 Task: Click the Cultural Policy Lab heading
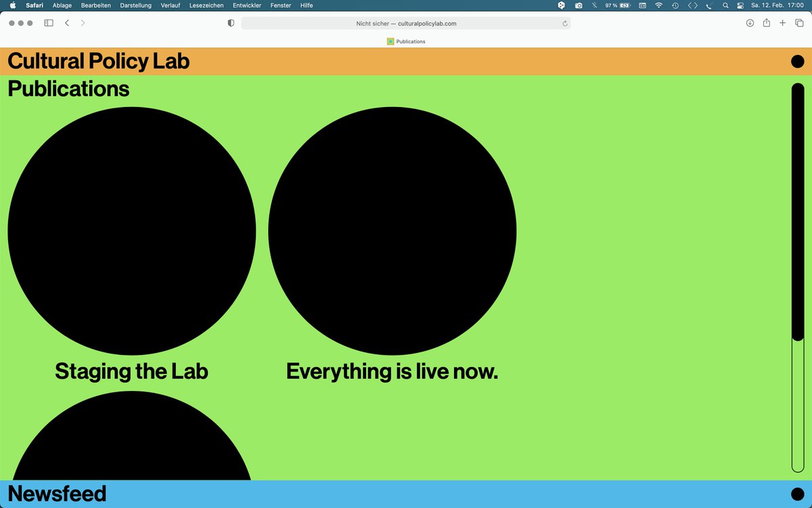(99, 61)
